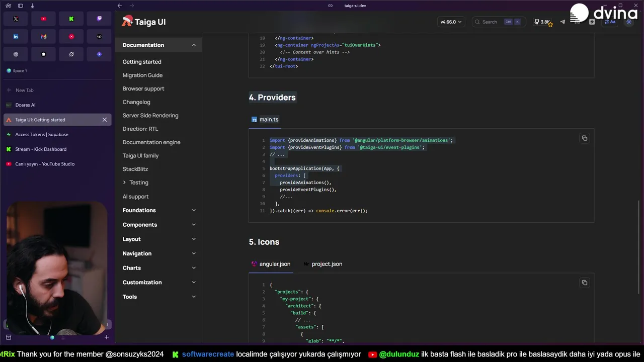The width and height of the screenshot is (644, 362).
Task: Toggle text direction and font size button
Action: pos(610,22)
